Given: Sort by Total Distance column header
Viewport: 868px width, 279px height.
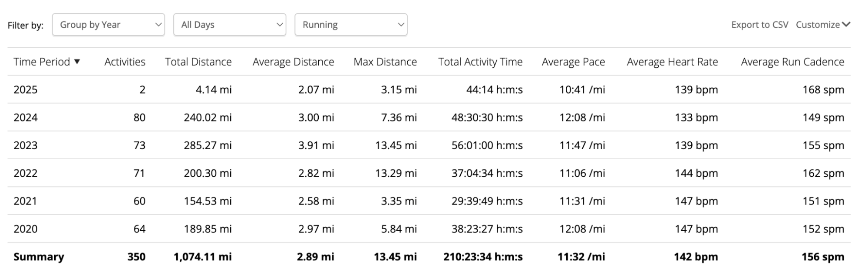Looking at the screenshot, I should pos(198,62).
